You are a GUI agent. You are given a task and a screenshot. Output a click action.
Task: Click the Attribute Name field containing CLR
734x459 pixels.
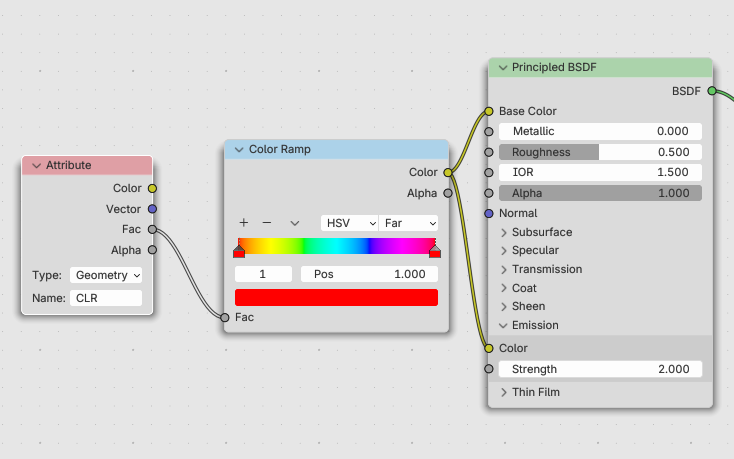pos(106,298)
